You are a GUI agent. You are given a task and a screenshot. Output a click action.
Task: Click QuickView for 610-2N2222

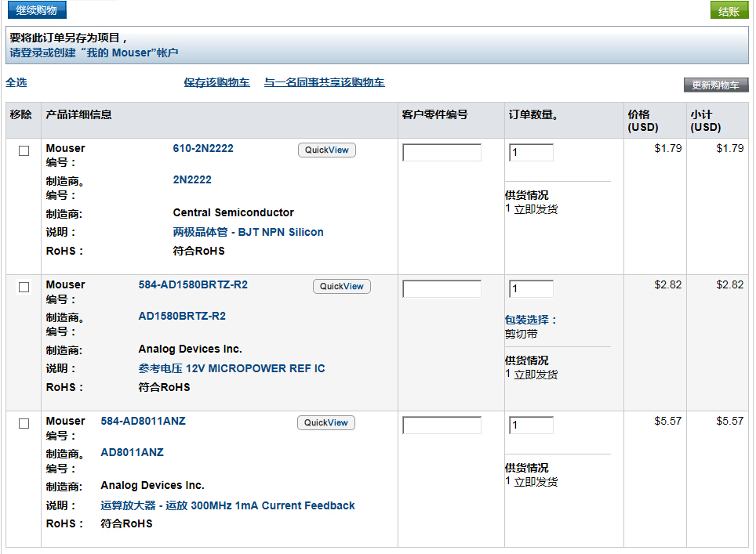pos(327,150)
